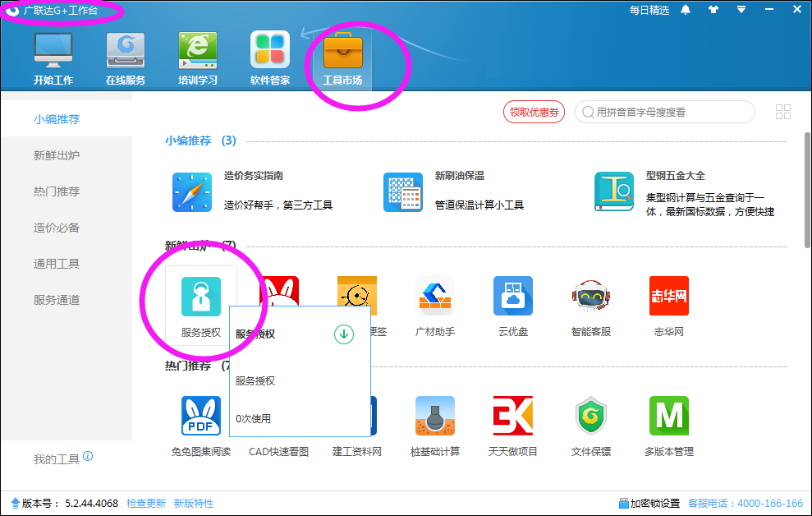Click the vertical scrollbar thumb
Viewport: 812px width, 516px height.
[x=807, y=190]
